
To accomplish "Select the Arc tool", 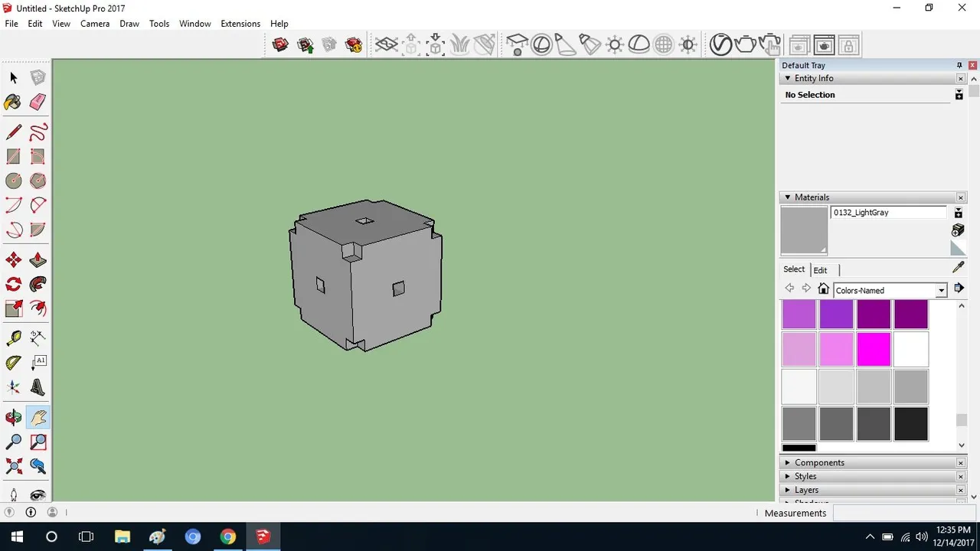I will [x=13, y=205].
